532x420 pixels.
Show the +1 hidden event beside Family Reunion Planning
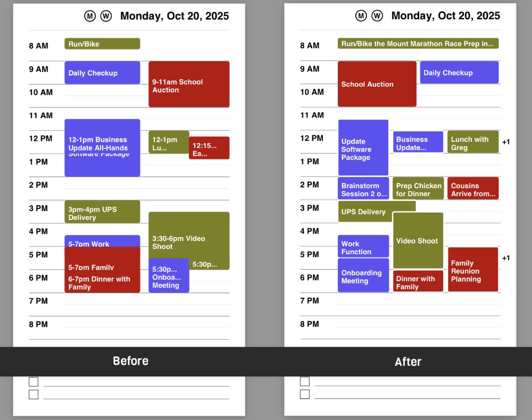coord(506,258)
